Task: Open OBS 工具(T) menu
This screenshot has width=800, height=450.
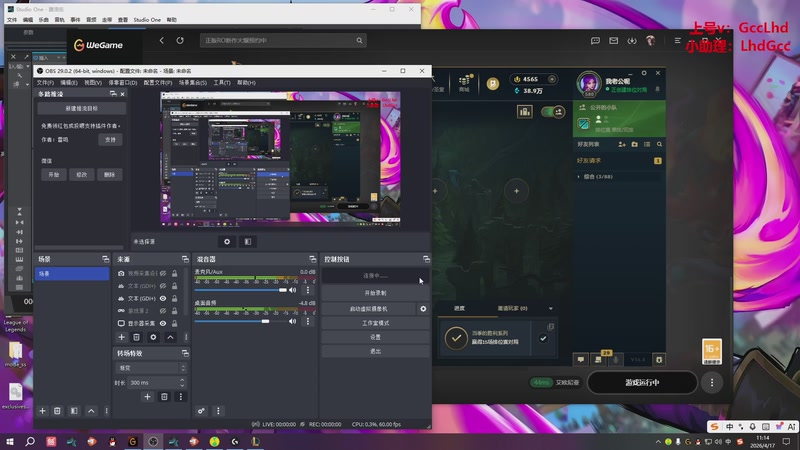Action: (222, 83)
